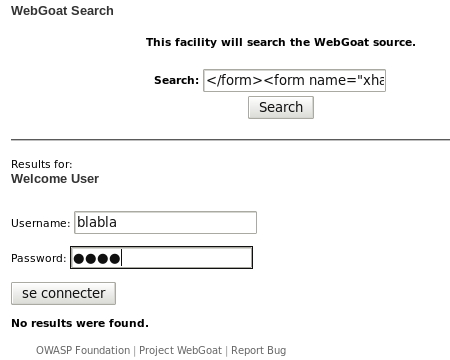Click the "se connecter" button

coord(63,293)
